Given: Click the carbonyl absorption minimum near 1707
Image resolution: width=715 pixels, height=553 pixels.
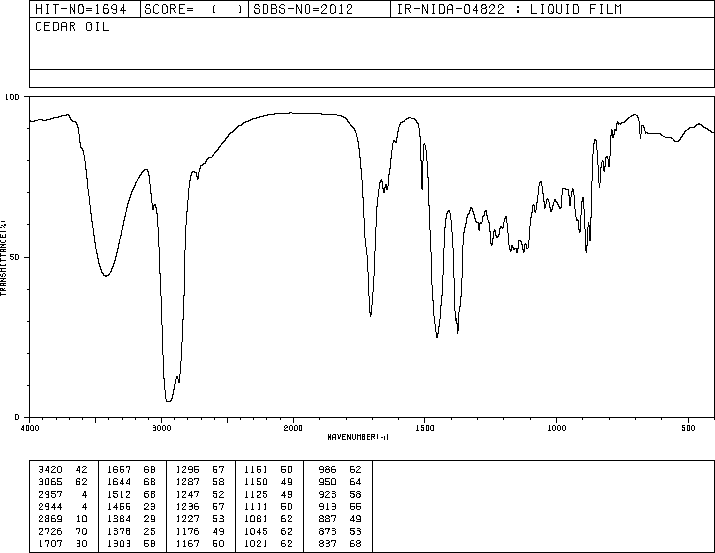Looking at the screenshot, I should tap(370, 315).
